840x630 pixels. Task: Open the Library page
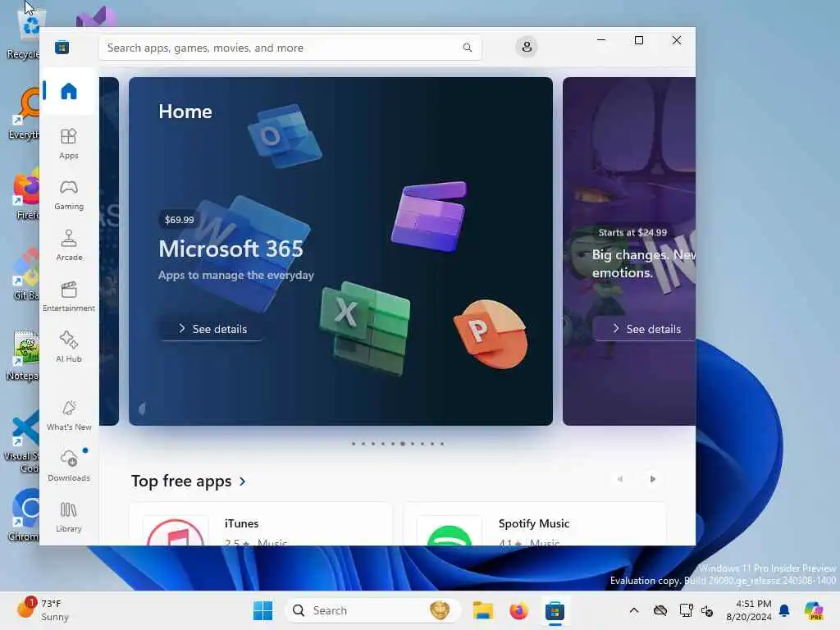pos(69,517)
